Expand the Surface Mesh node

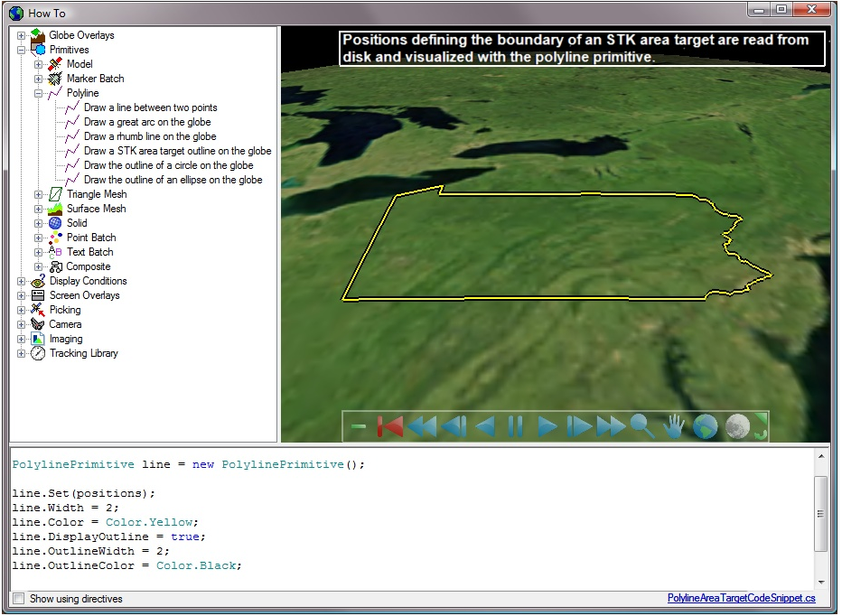pos(38,209)
